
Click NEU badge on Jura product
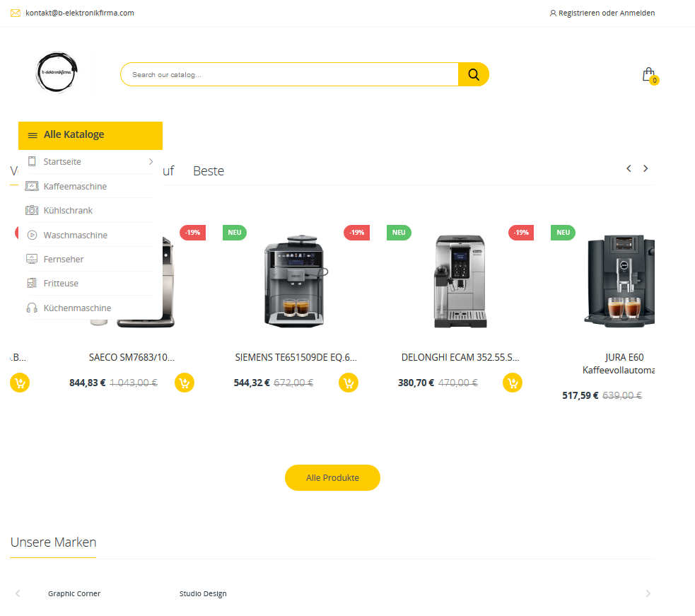[563, 233]
